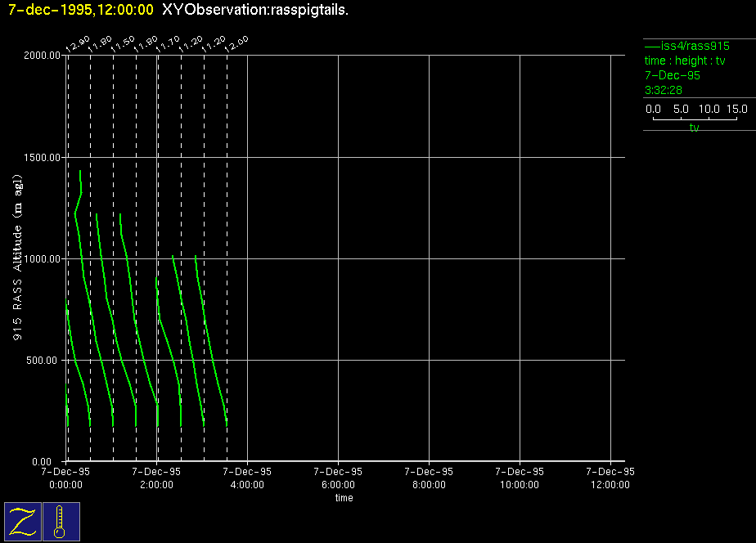Image resolution: width=756 pixels, height=543 pixels.
Task: Click the 500.00 altitude axis label
Action: [45, 360]
